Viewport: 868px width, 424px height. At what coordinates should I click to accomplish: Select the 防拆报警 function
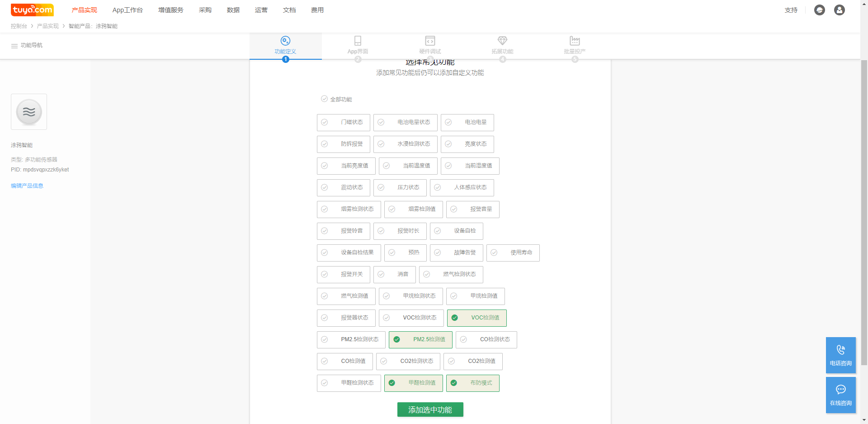point(344,144)
